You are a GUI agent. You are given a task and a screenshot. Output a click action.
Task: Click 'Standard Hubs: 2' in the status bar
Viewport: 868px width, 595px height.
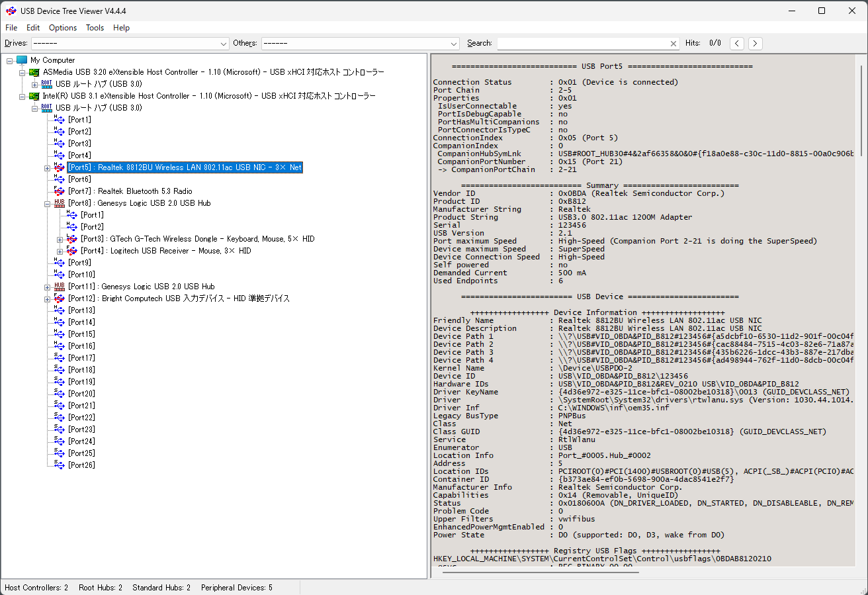pyautogui.click(x=161, y=588)
